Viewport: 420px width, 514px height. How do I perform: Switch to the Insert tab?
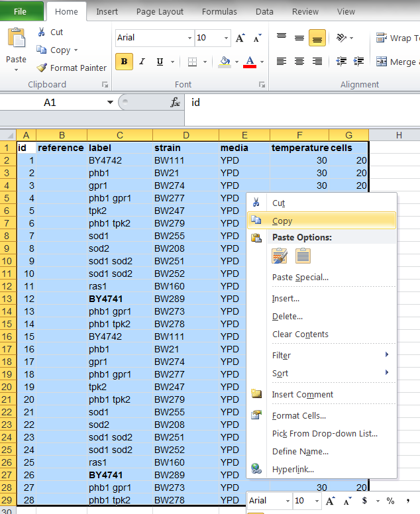pyautogui.click(x=107, y=12)
